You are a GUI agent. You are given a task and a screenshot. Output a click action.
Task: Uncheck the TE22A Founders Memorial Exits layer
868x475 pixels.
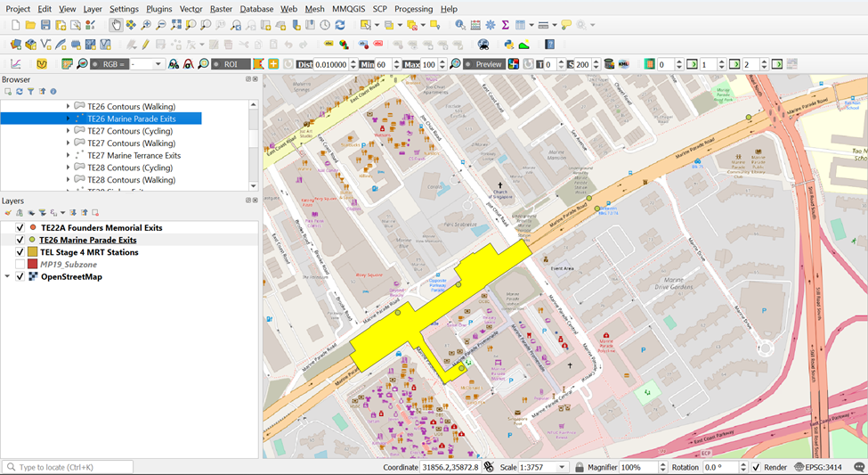pos(20,228)
